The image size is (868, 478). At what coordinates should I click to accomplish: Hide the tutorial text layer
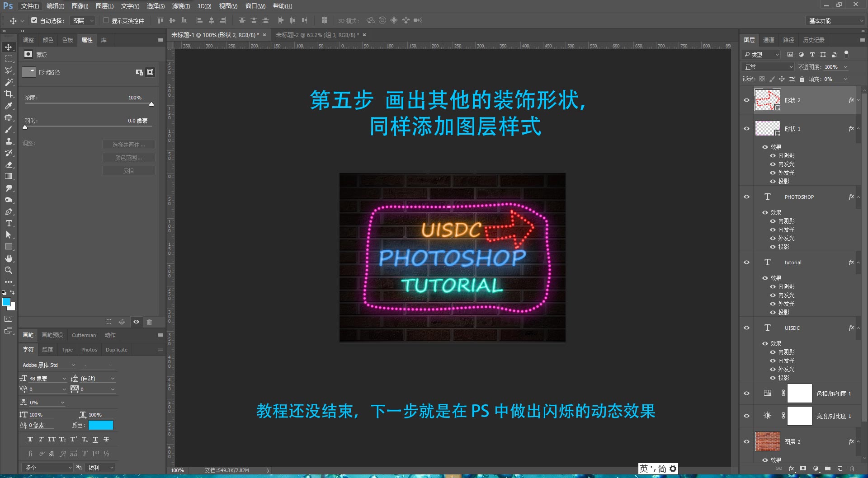pyautogui.click(x=747, y=262)
